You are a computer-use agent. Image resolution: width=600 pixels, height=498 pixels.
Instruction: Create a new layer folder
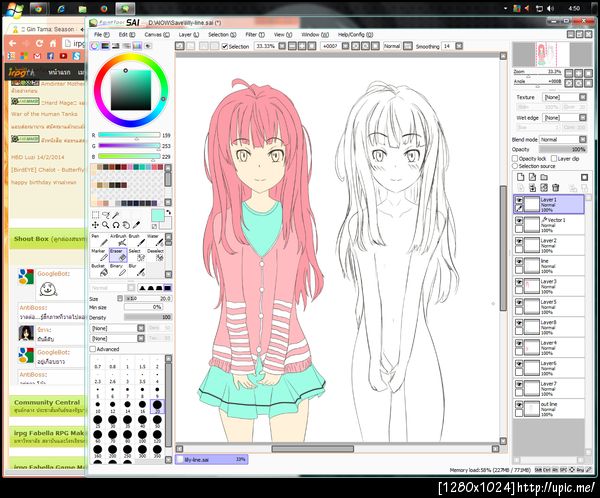(544, 177)
